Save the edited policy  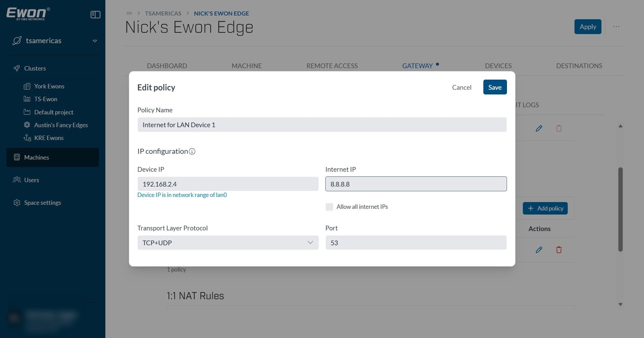[x=495, y=87]
